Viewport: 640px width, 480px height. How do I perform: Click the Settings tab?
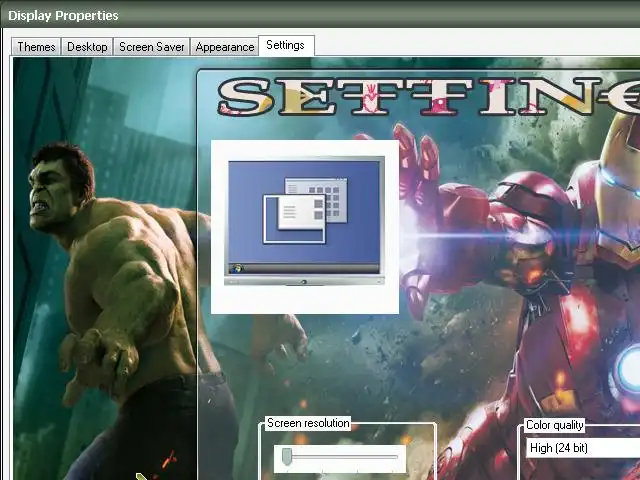click(286, 45)
